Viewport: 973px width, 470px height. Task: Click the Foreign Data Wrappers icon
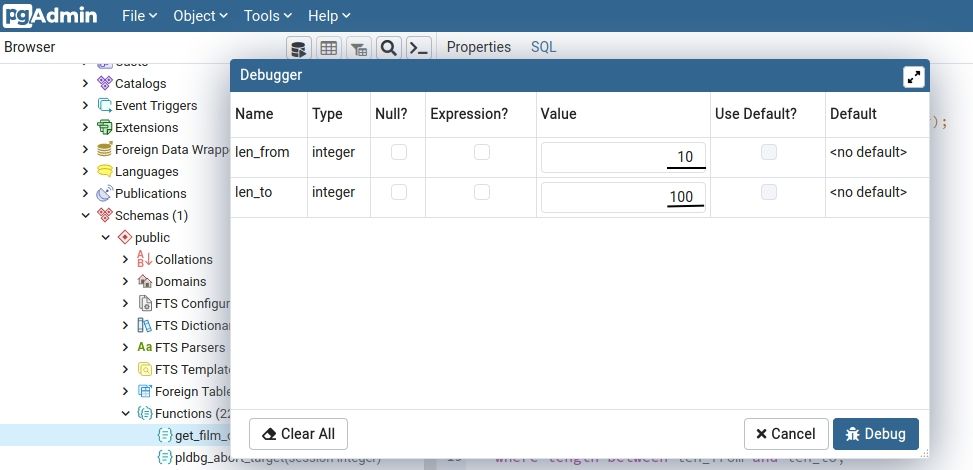(104, 150)
